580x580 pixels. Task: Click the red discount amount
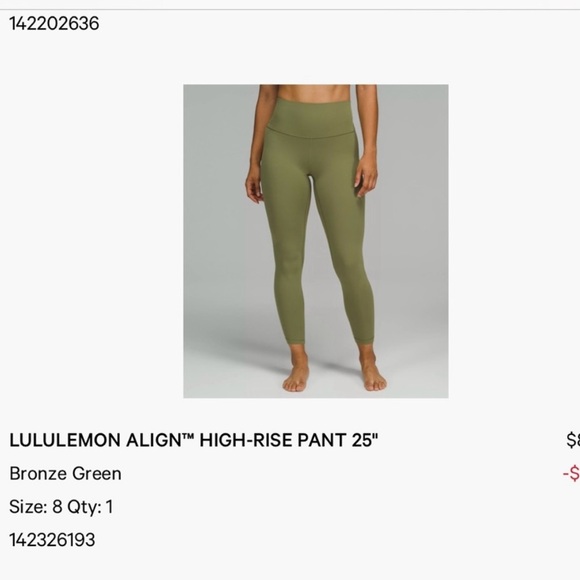point(571,473)
